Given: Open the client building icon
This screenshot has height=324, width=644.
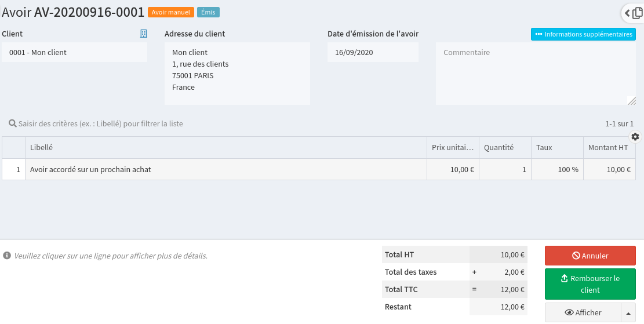Looking at the screenshot, I should [144, 34].
